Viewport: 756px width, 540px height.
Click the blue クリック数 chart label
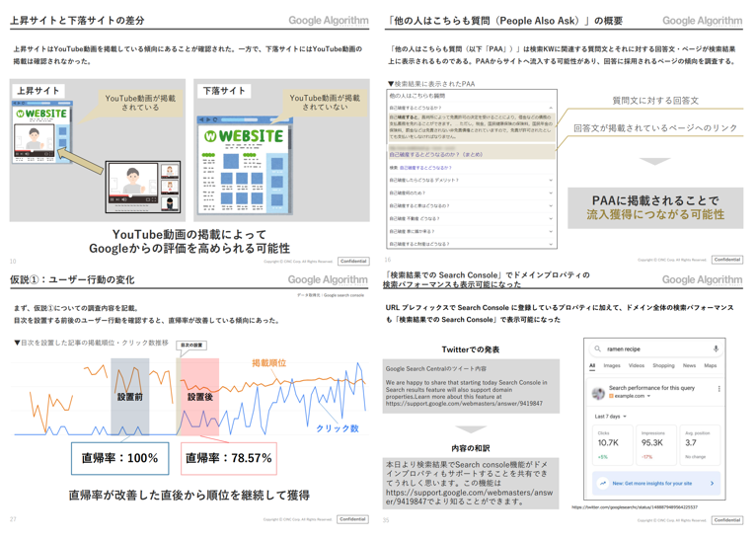coord(338,428)
